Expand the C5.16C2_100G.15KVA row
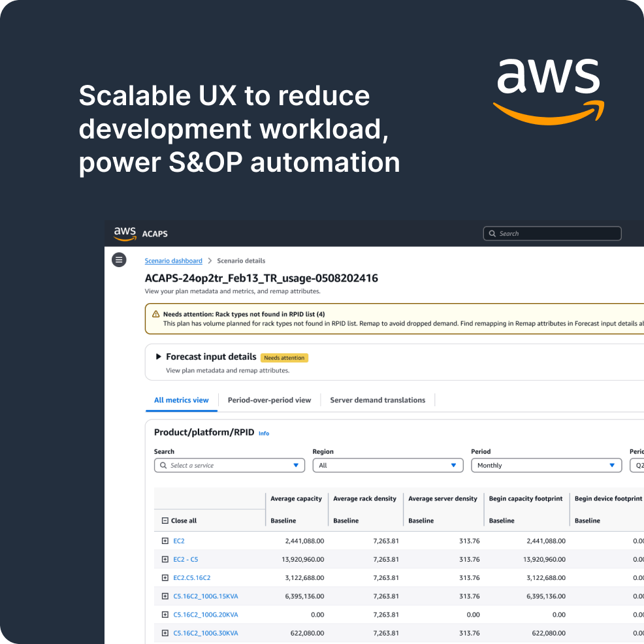644x644 pixels. click(165, 596)
